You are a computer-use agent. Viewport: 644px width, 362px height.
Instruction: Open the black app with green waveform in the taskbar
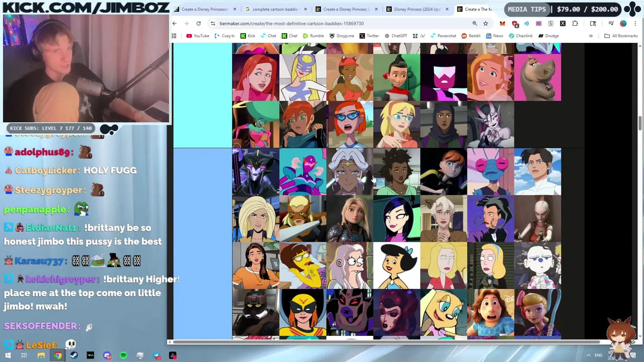[91, 355]
